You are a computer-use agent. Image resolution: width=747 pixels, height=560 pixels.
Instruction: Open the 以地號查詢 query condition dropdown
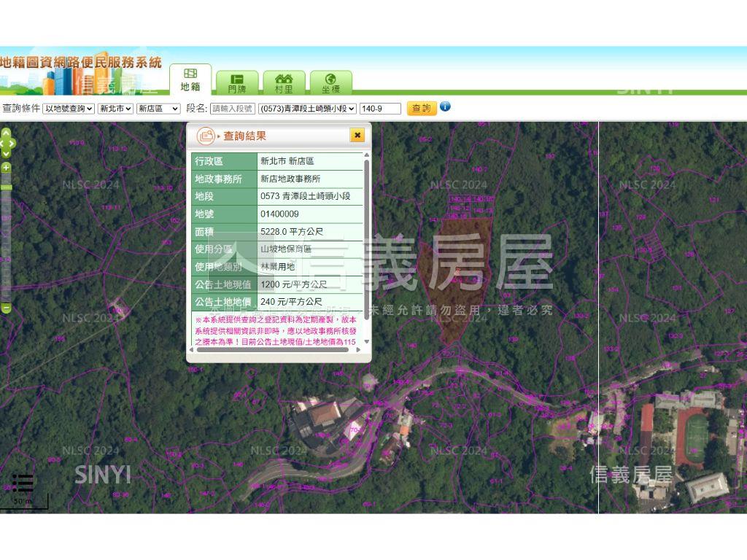click(x=69, y=109)
